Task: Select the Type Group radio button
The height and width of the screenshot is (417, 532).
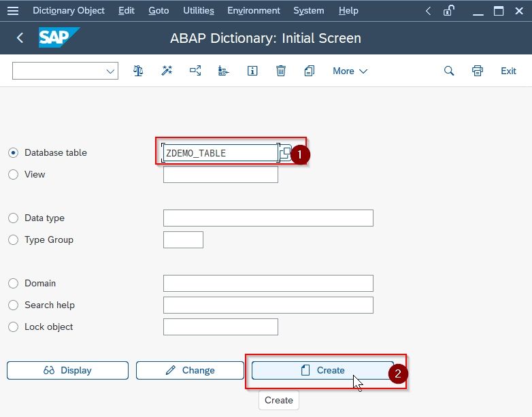Action: click(x=13, y=239)
